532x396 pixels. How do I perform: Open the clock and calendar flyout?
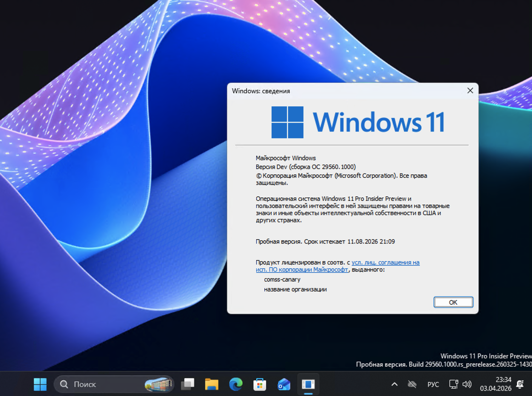pyautogui.click(x=496, y=384)
